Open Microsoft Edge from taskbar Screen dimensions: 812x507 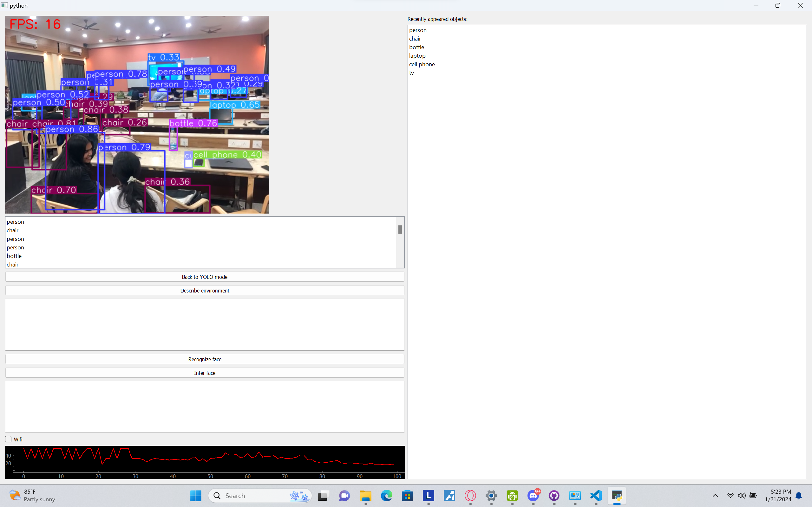tap(386, 496)
